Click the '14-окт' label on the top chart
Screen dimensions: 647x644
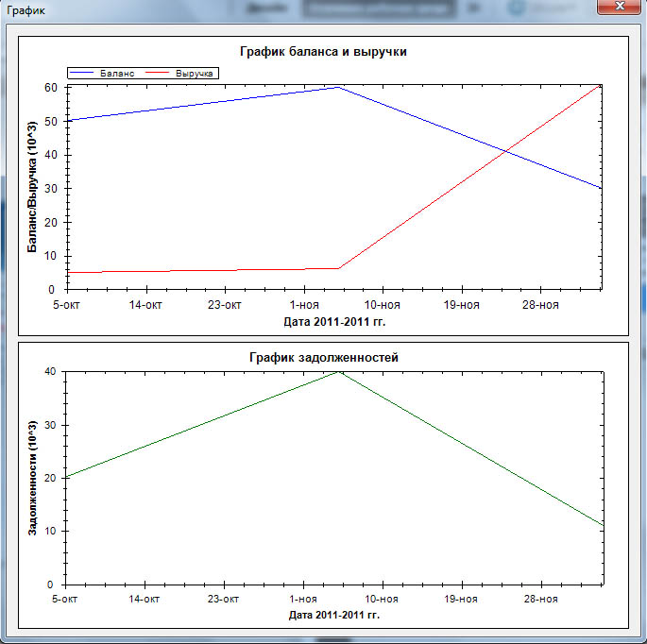(145, 305)
